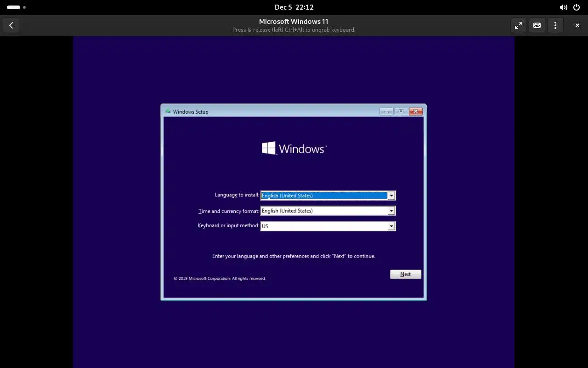Click the Microsoft Corporation copyright text
Image resolution: width=588 pixels, height=368 pixels.
coord(220,278)
